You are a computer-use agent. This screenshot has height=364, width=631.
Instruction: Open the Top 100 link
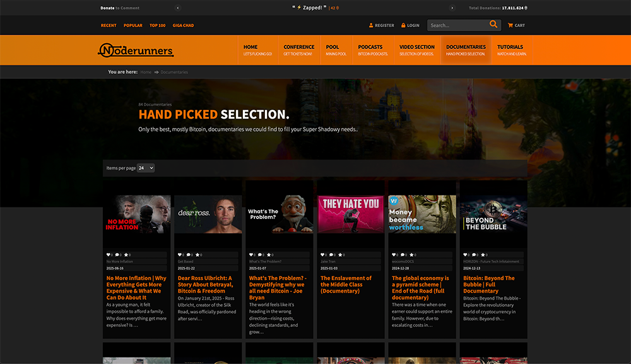(157, 25)
